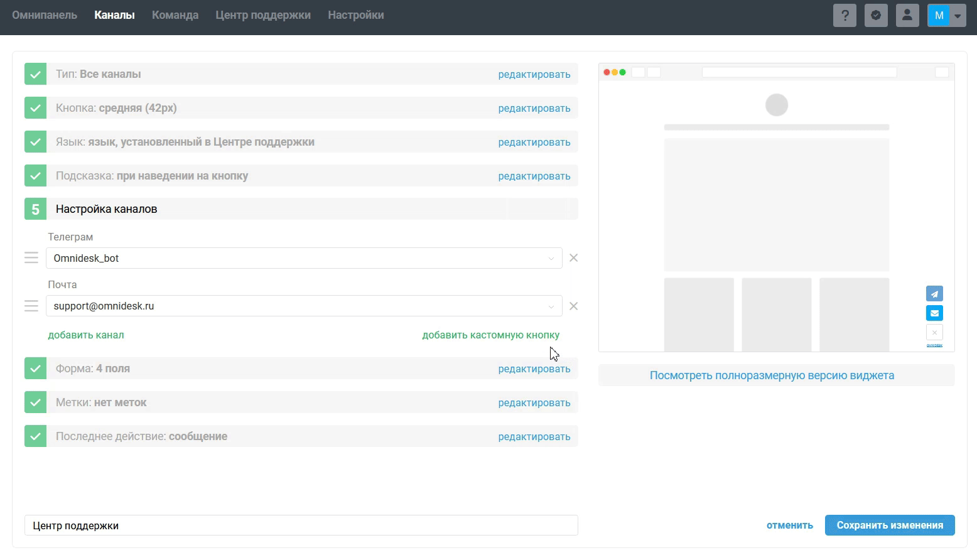Image resolution: width=977 pixels, height=560 pixels.
Task: Click the checkmark beside Форма: 4 поля
Action: (x=35, y=369)
